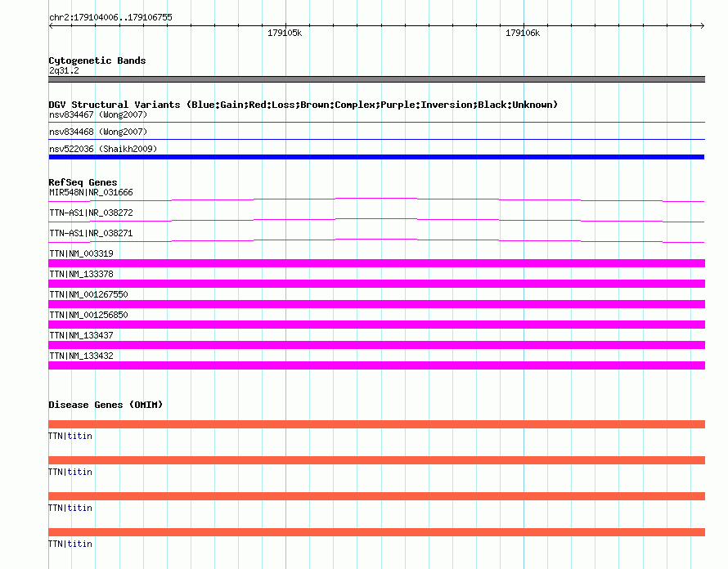Open the first TTN|titin OMIM link
Viewport: 728px width, 569px height.
[x=70, y=436]
